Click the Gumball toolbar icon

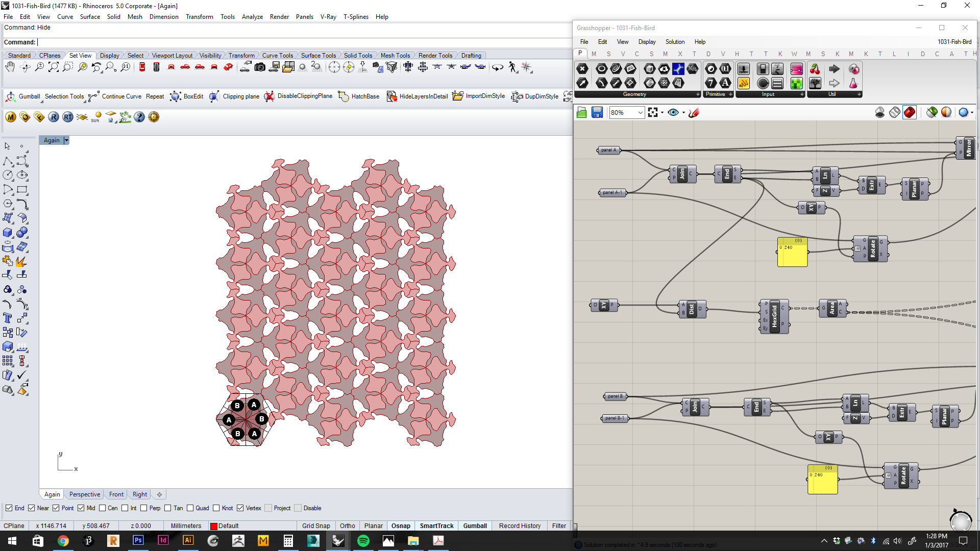pyautogui.click(x=11, y=96)
